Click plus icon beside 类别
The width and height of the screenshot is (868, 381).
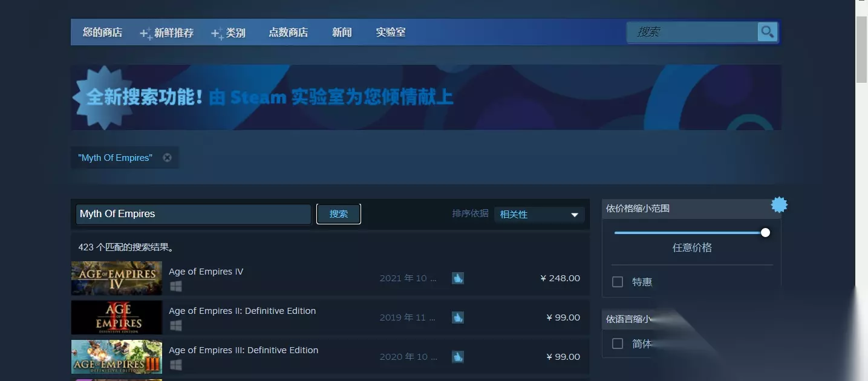coord(217,33)
